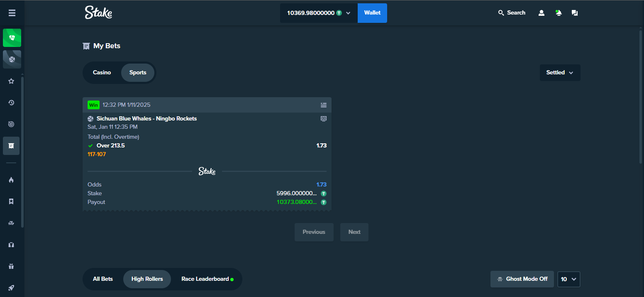Click the Total (Incl. Overtime) market label
Screen dimensions: 644x297
coord(113,137)
